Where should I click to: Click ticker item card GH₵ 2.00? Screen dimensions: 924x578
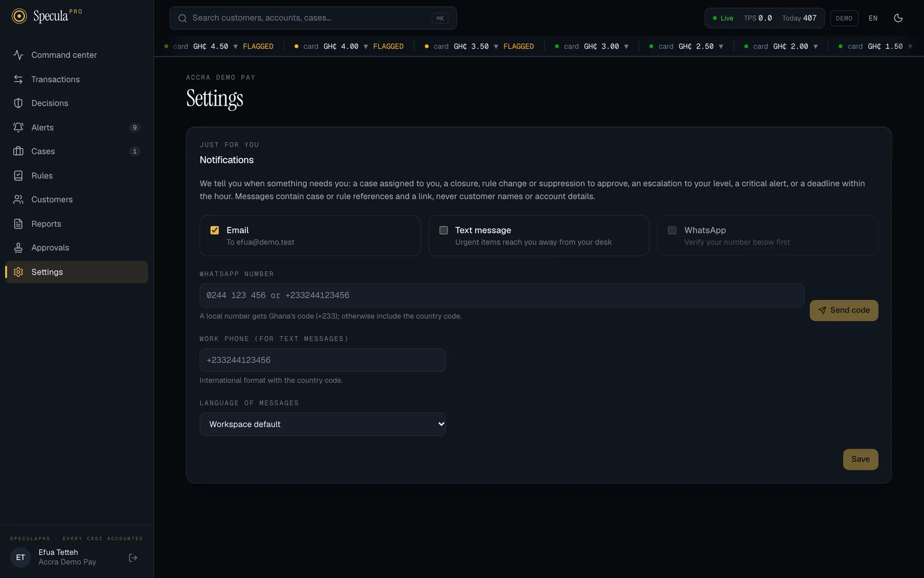pyautogui.click(x=781, y=46)
